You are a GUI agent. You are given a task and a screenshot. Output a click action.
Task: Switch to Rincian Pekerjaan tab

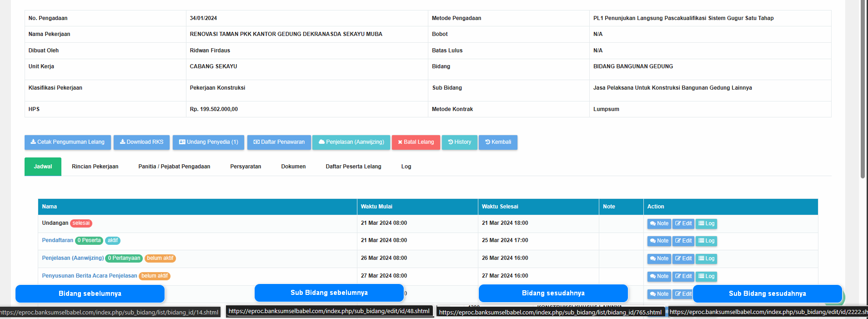[x=95, y=167]
